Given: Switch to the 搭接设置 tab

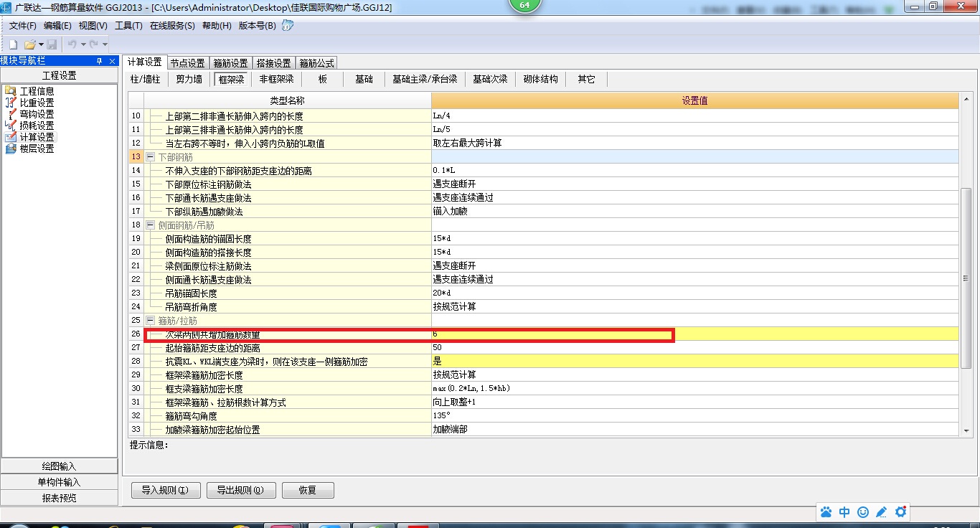Looking at the screenshot, I should pyautogui.click(x=274, y=63).
